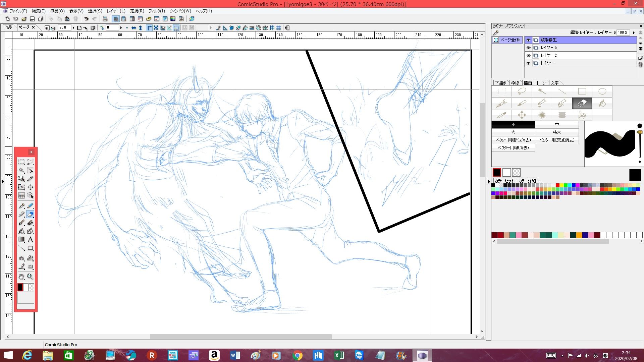Select the magic wand icon in assistant panel

click(x=542, y=91)
